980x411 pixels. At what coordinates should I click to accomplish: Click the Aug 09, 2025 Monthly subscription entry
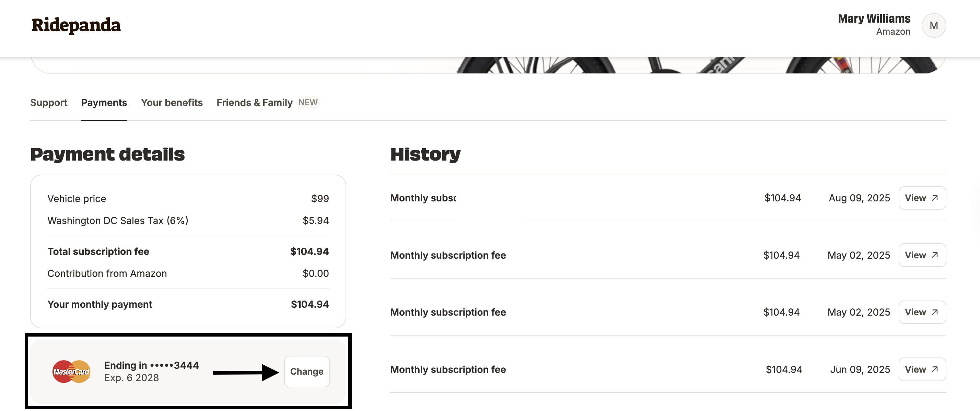tap(423, 198)
